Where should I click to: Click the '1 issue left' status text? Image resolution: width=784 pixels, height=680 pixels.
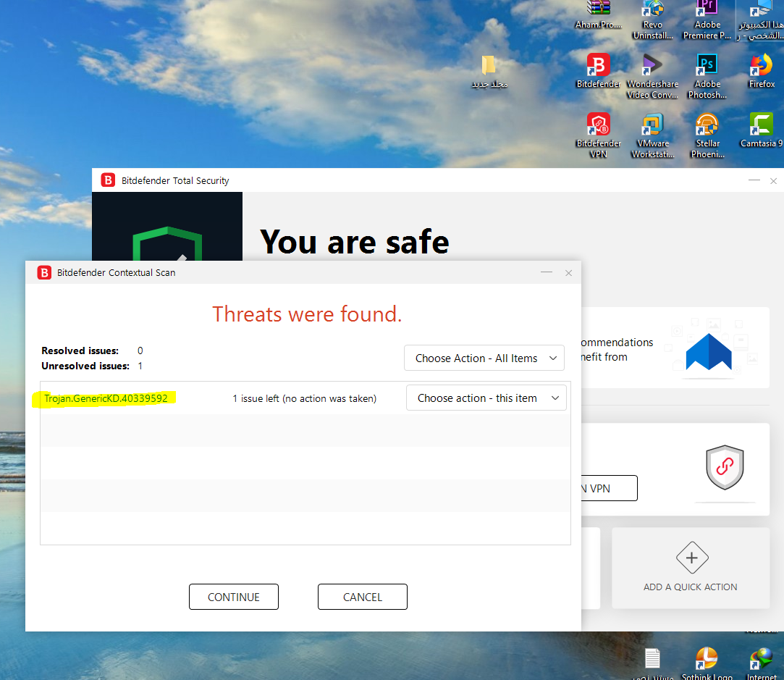(305, 398)
